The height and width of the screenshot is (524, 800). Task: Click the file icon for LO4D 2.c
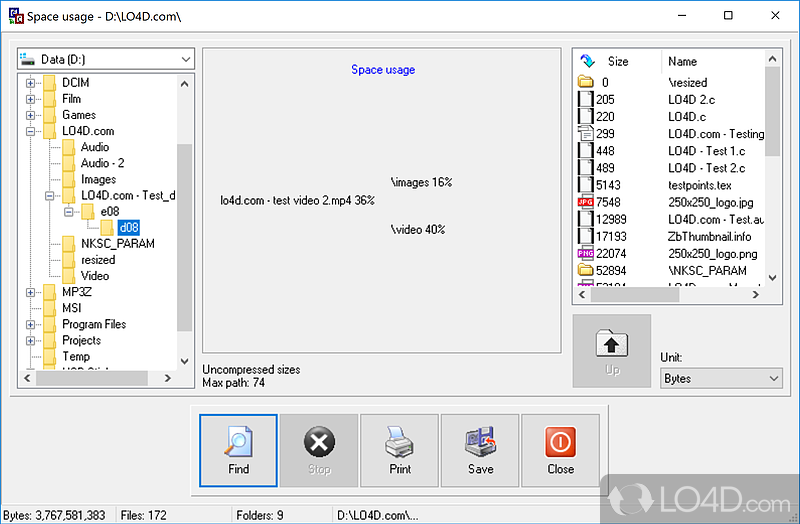click(586, 99)
